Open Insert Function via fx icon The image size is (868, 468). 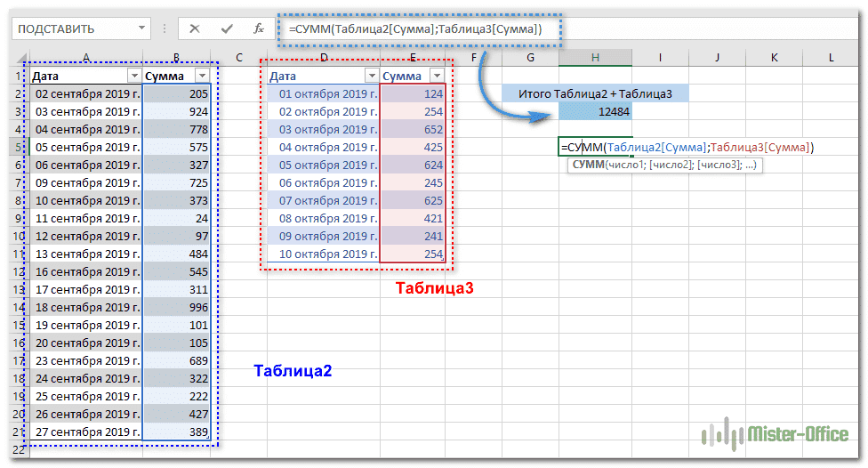259,28
